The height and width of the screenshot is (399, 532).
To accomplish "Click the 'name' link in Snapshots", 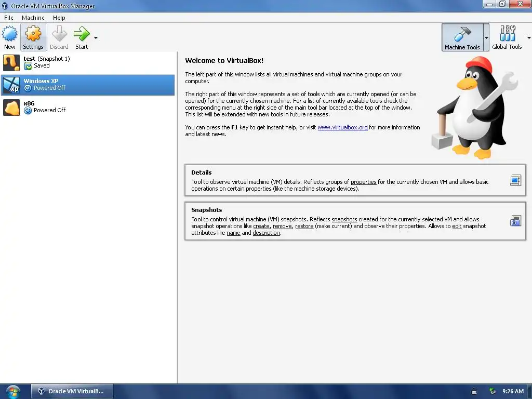I will pyautogui.click(x=233, y=233).
